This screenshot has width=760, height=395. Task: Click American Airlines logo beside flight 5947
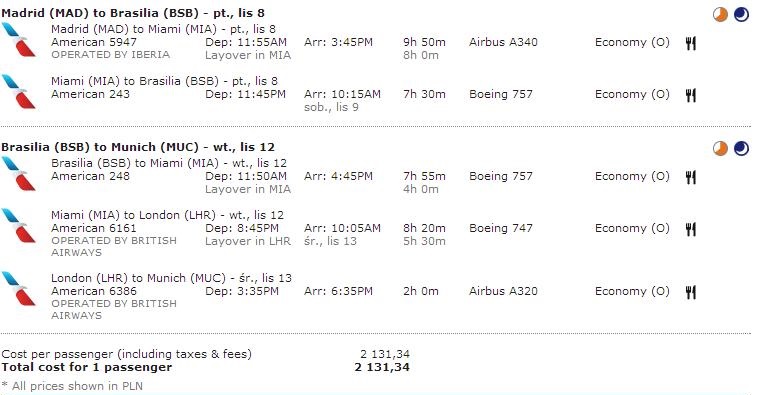click(19, 40)
